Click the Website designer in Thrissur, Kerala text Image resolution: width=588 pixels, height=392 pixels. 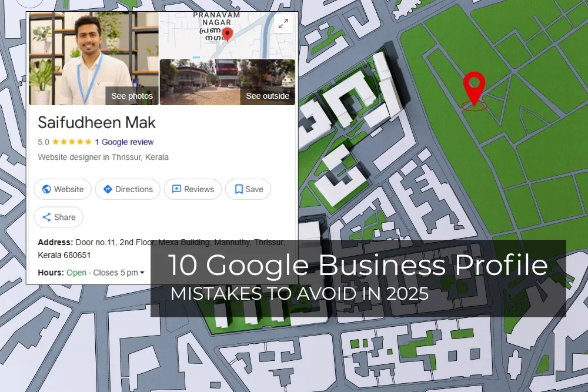click(103, 157)
